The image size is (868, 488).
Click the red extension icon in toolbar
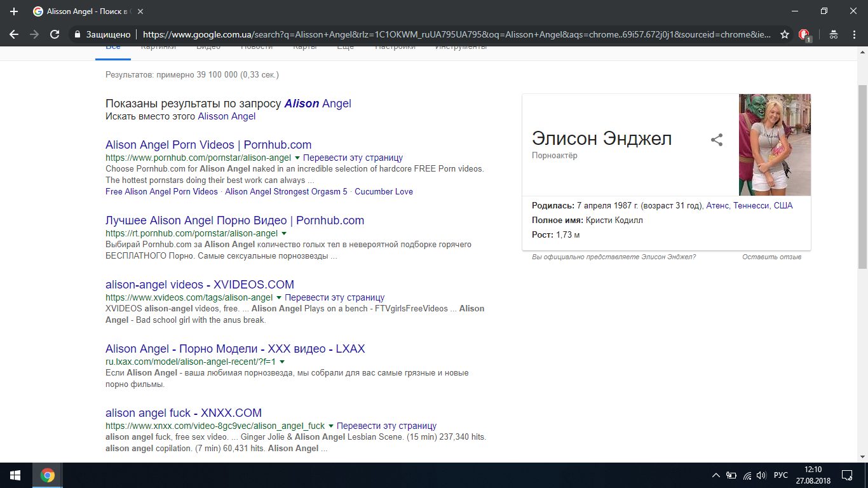click(x=804, y=34)
